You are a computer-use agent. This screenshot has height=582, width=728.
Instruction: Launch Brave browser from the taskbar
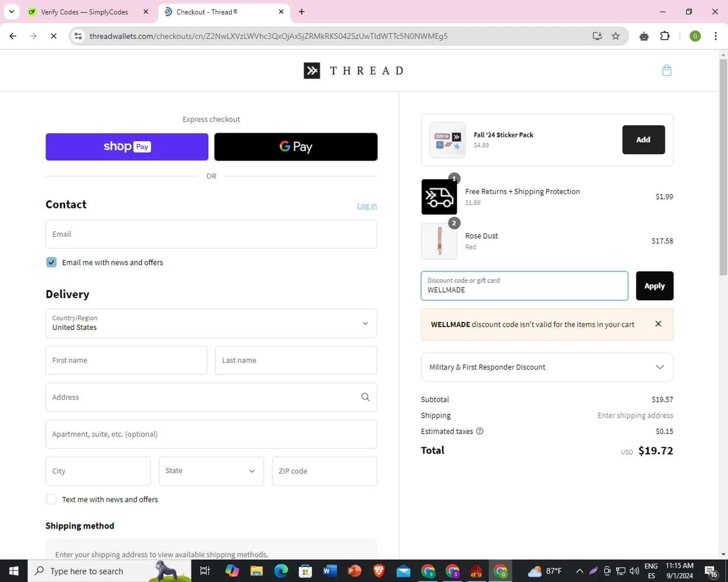pyautogui.click(x=379, y=571)
